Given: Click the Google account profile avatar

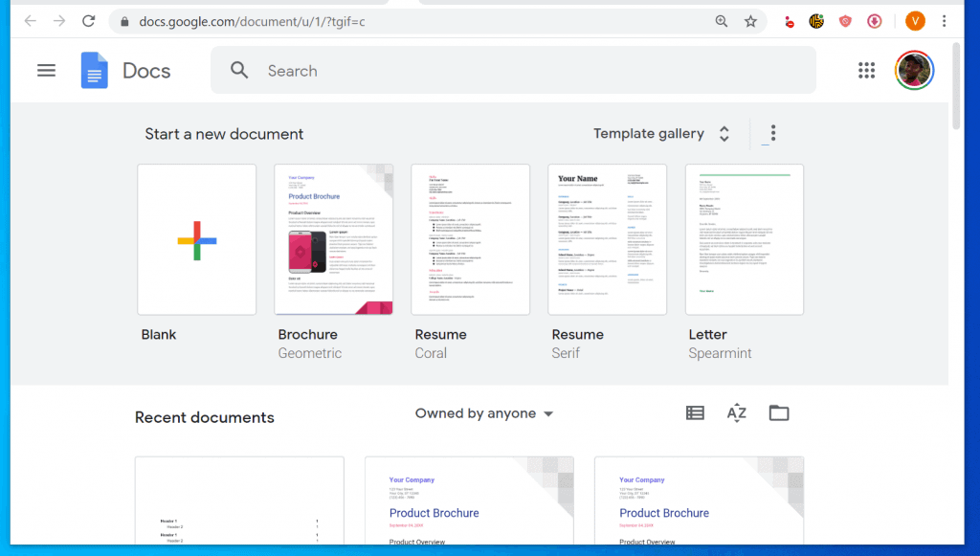Looking at the screenshot, I should pyautogui.click(x=914, y=70).
